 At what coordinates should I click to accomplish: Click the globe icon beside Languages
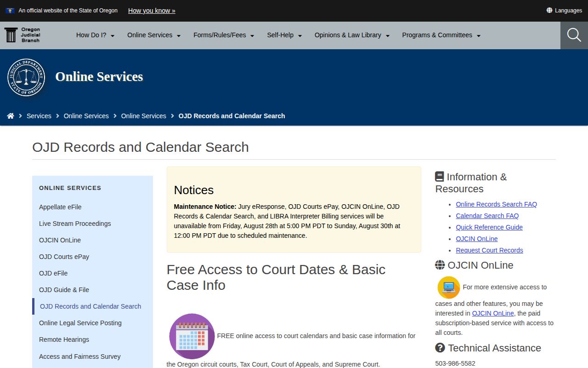point(549,10)
